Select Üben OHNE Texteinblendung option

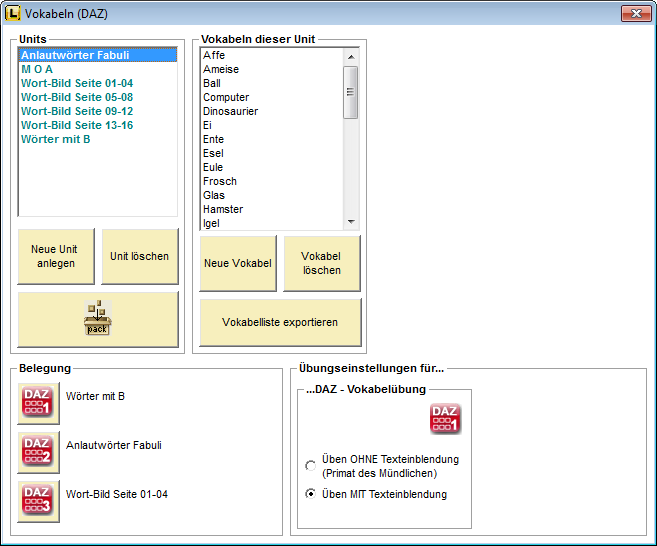(x=311, y=466)
